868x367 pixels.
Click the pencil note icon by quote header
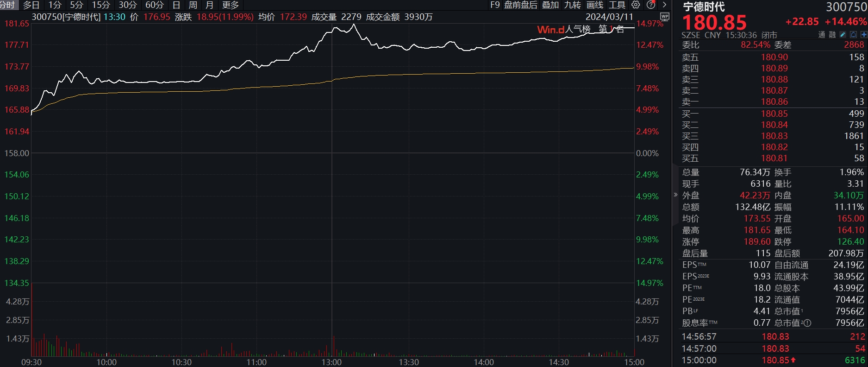click(x=843, y=35)
